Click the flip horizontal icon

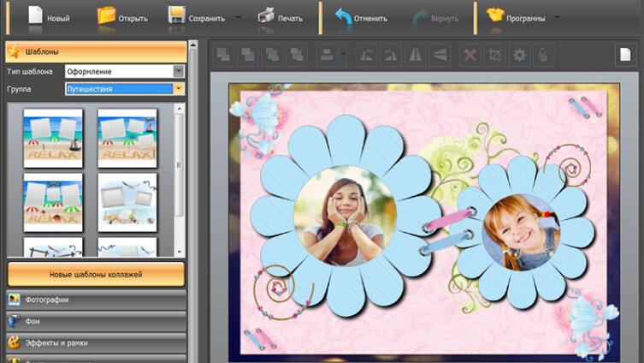[415, 56]
